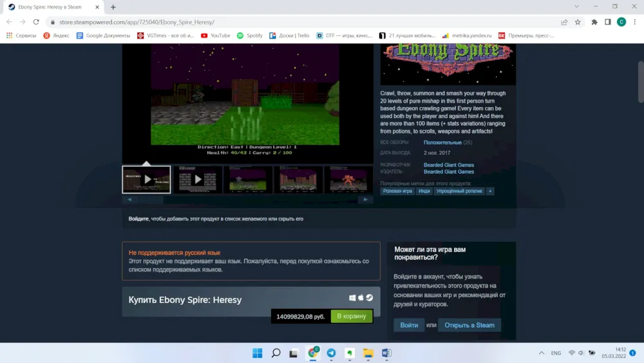Click the Ebony Spire header logo image
This screenshot has height=363, width=644.
coord(448,64)
